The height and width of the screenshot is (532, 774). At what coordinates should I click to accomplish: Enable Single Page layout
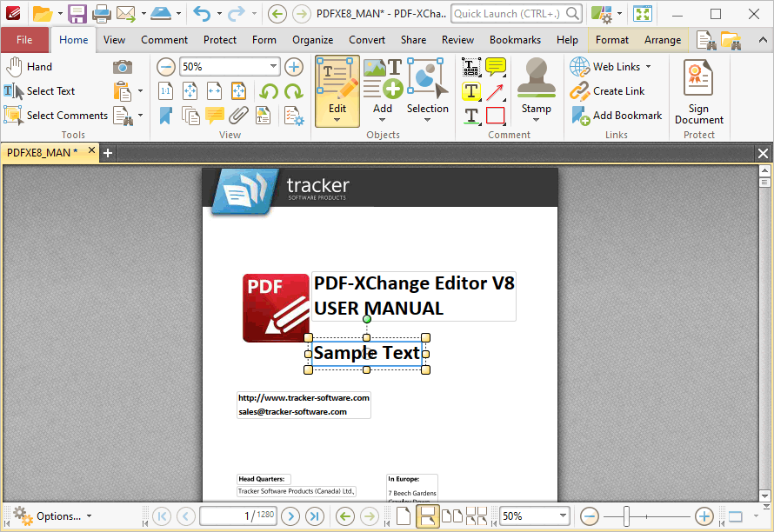pos(404,516)
